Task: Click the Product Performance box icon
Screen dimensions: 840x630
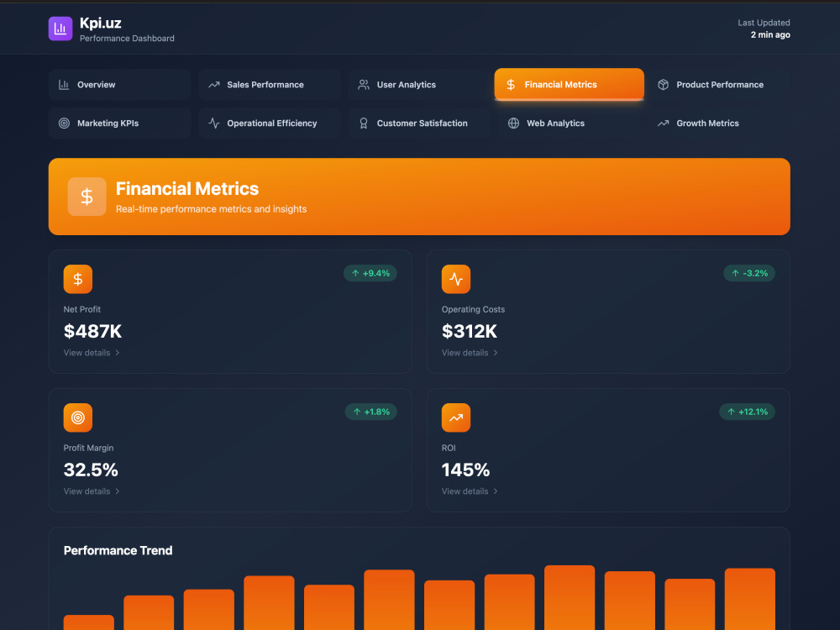Action: (x=664, y=85)
